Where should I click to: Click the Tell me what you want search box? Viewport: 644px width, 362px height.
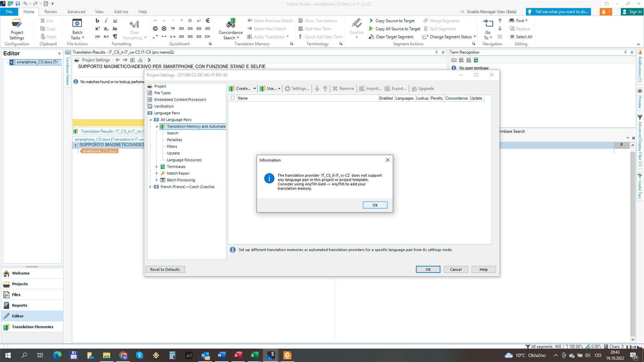coord(558,12)
